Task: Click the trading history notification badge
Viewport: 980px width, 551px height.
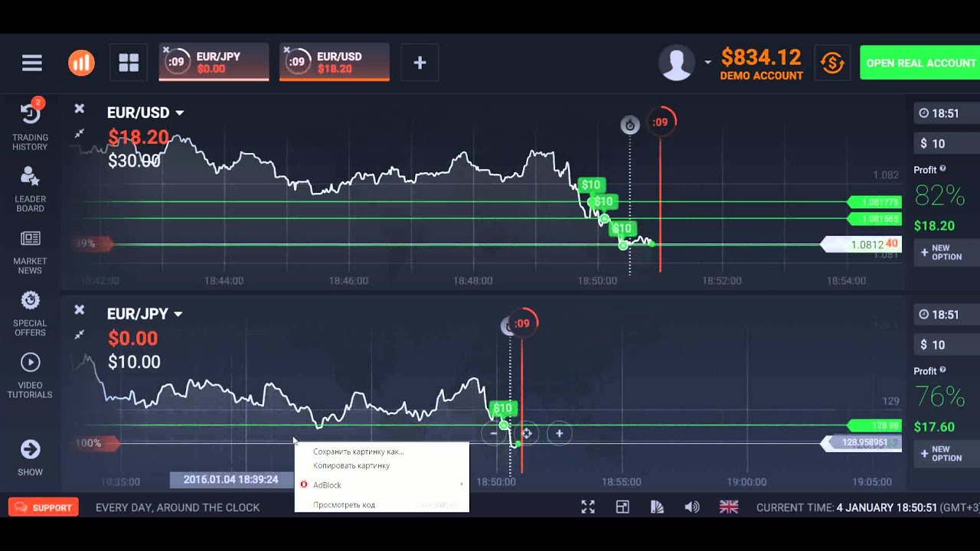Action: coord(38,103)
